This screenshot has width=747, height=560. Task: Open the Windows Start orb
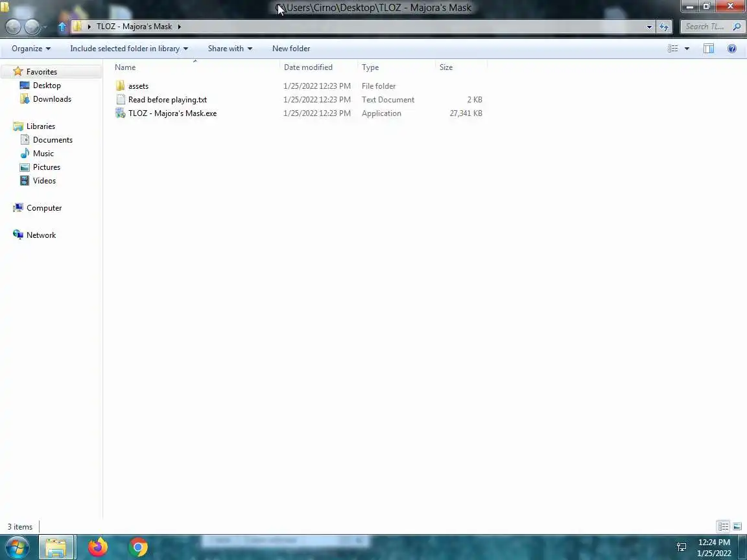coord(18,547)
